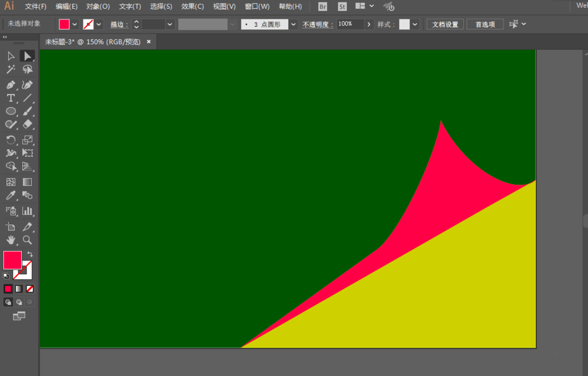Select the Curvature tool
Viewport: 588px width, 376px height.
(x=28, y=85)
